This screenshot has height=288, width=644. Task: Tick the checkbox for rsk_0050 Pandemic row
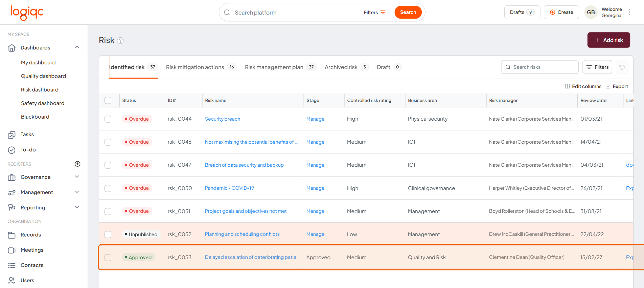(108, 188)
